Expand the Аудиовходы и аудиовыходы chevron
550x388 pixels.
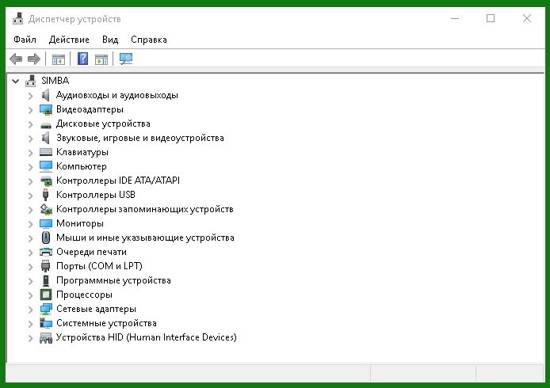31,96
